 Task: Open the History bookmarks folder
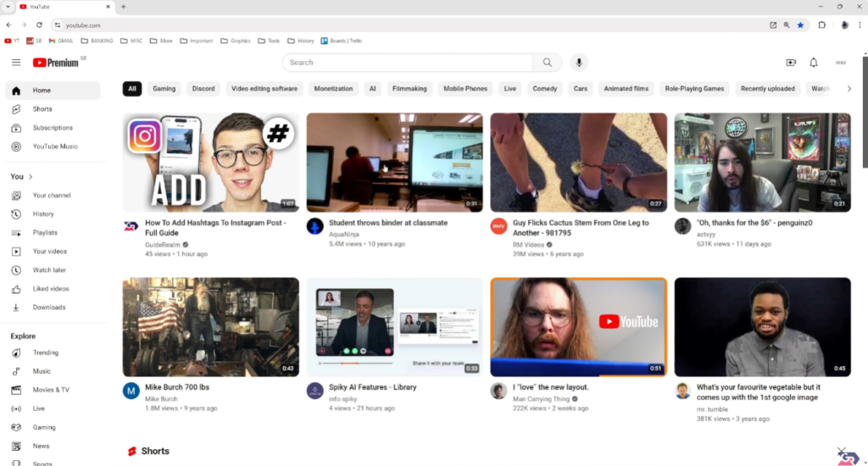click(301, 41)
